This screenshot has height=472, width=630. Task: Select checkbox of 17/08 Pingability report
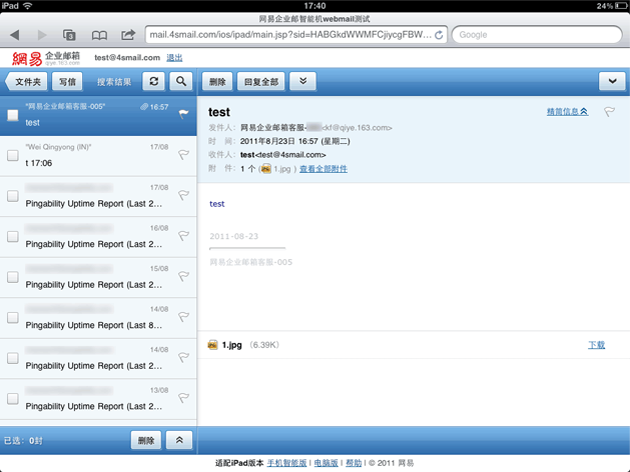pos(13,196)
